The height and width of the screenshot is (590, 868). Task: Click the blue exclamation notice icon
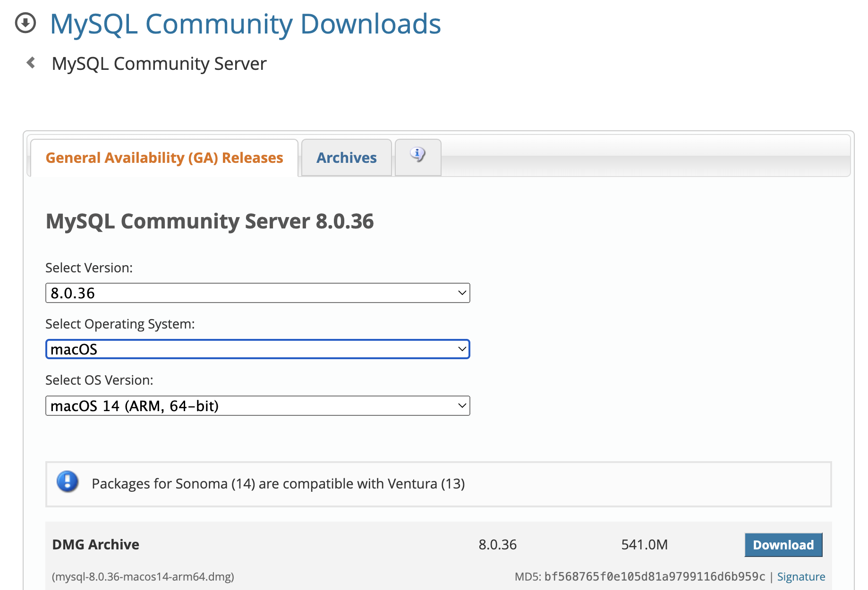[68, 482]
